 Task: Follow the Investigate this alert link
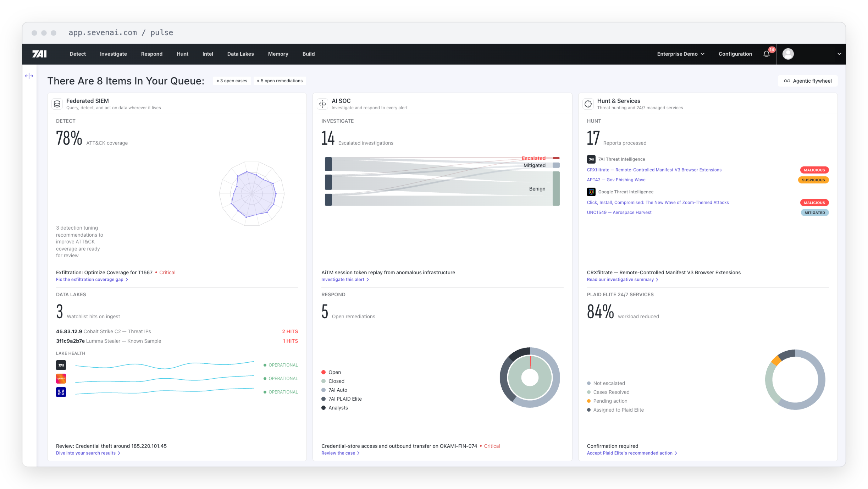pyautogui.click(x=345, y=280)
